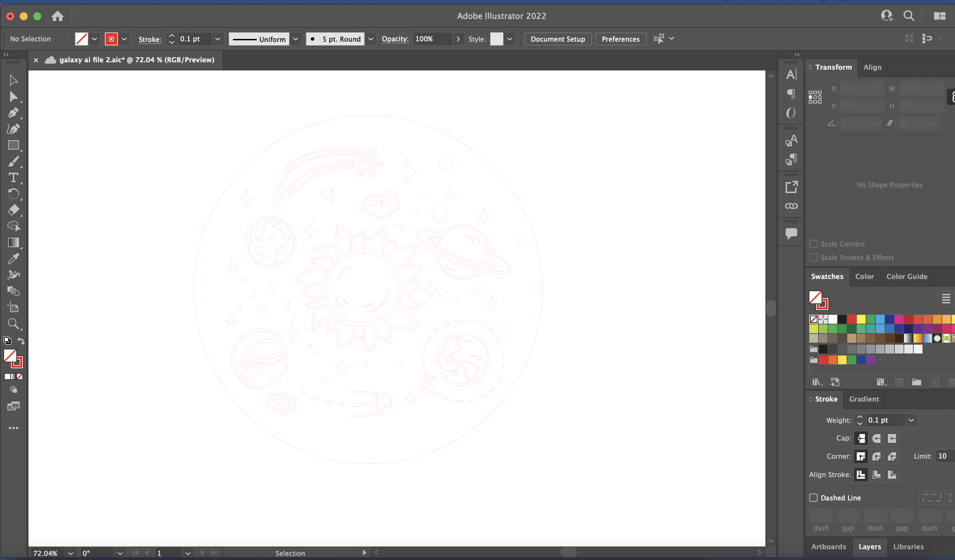Switch to the Gradient tab
The image size is (955, 560).
[864, 398]
